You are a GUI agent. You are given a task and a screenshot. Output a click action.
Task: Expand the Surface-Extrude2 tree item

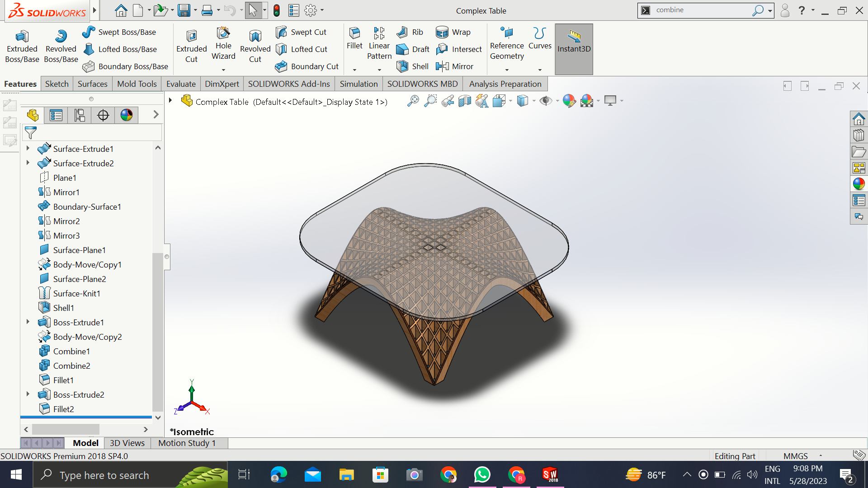coord(28,163)
